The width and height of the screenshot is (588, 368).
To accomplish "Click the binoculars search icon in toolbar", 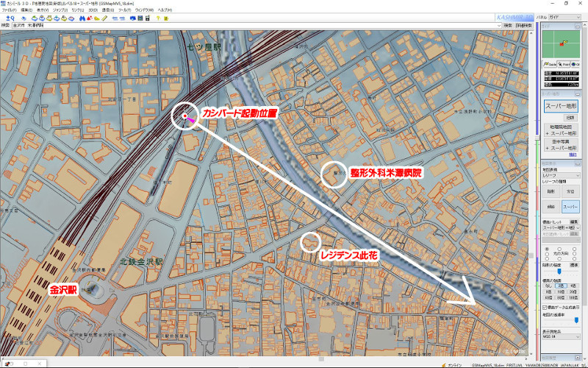I will click(82, 18).
